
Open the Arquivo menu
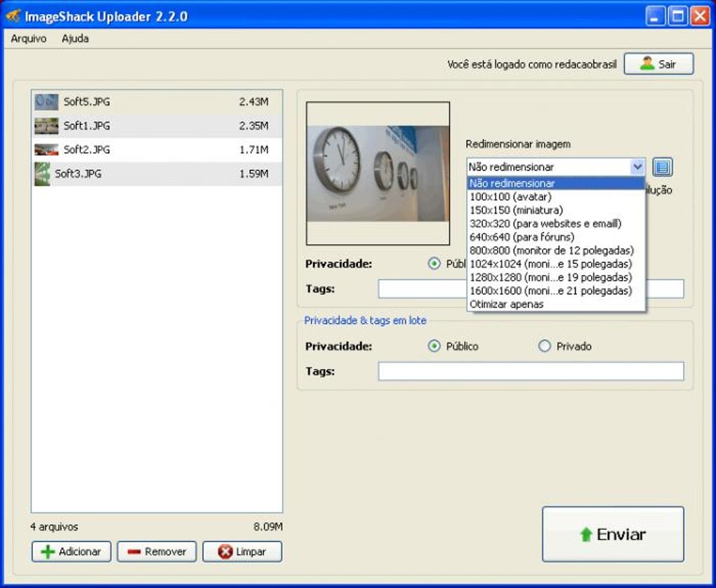29,39
